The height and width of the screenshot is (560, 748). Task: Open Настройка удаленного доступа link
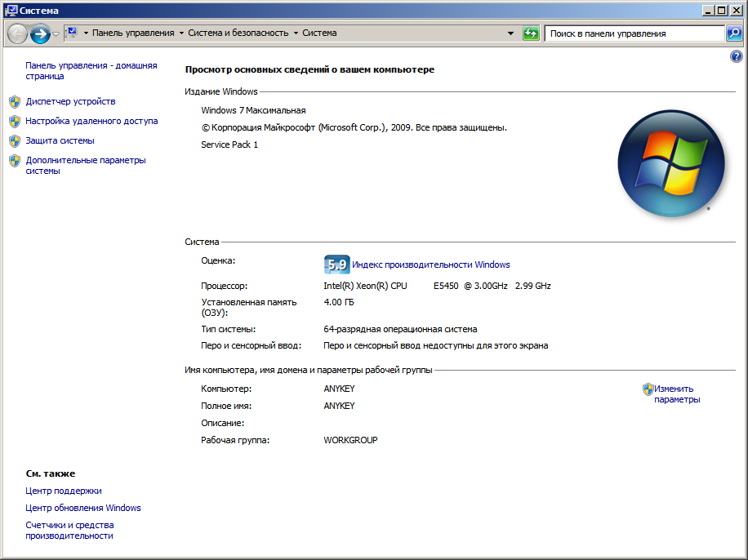[x=91, y=121]
